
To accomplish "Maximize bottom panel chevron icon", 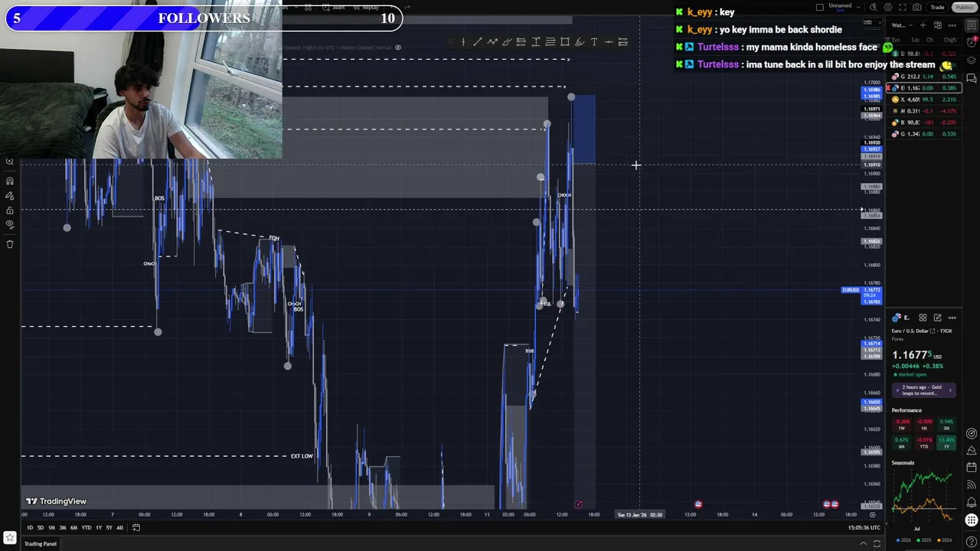I will tap(864, 543).
